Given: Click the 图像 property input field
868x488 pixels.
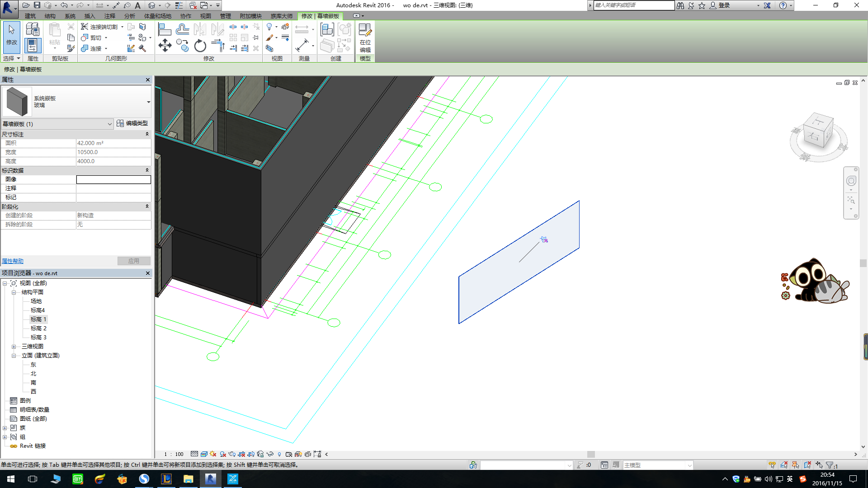Looking at the screenshot, I should click(x=113, y=179).
